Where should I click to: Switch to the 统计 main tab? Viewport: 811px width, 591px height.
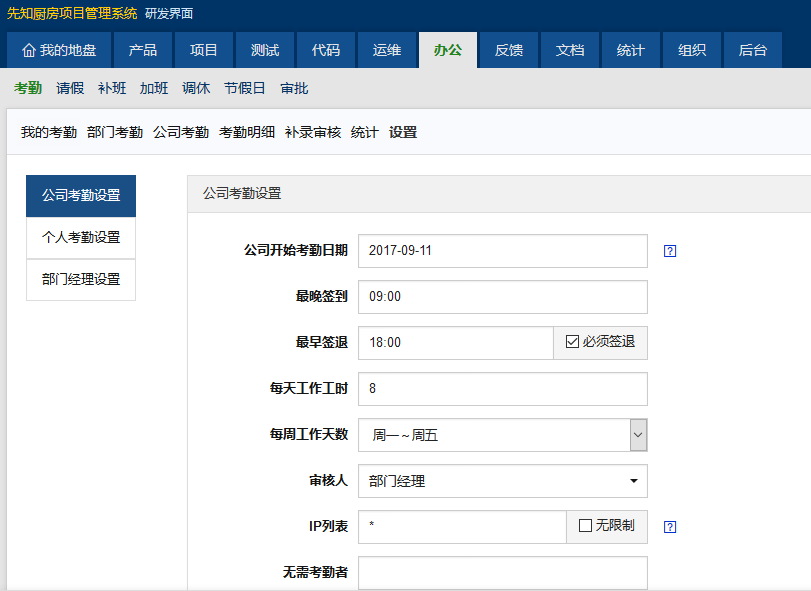[631, 50]
